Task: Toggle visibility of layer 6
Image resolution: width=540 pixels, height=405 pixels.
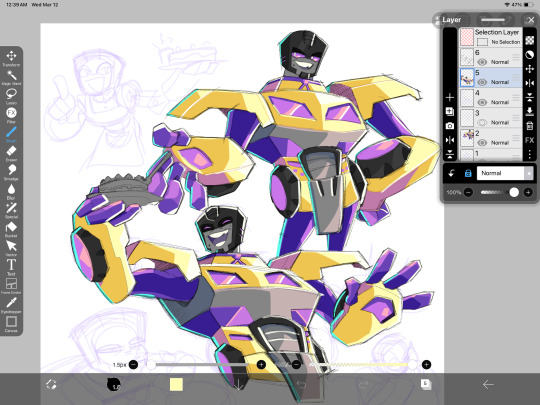Action: 482,62
